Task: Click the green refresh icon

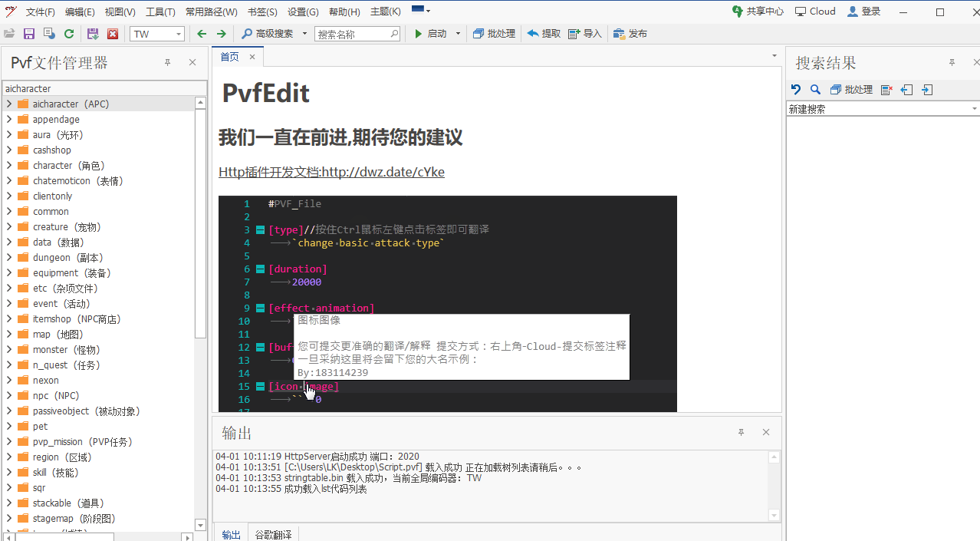Action: click(69, 34)
